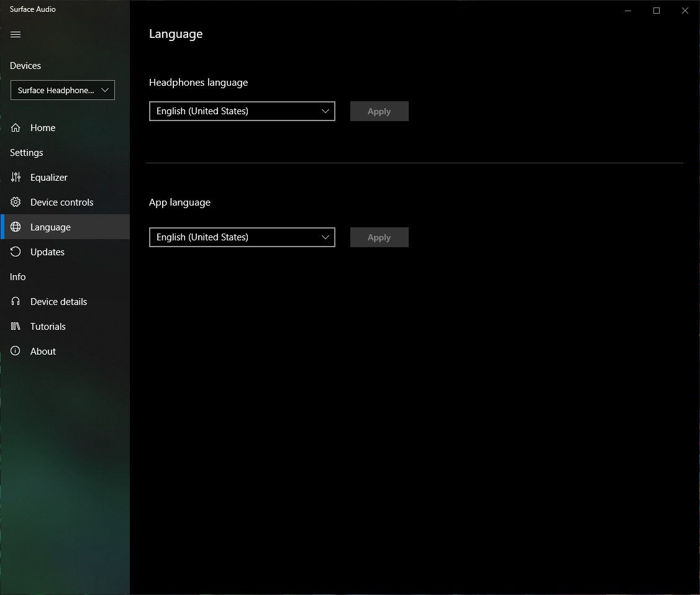Click the Updates refresh icon
Screen dimensions: 700x595
[16, 252]
